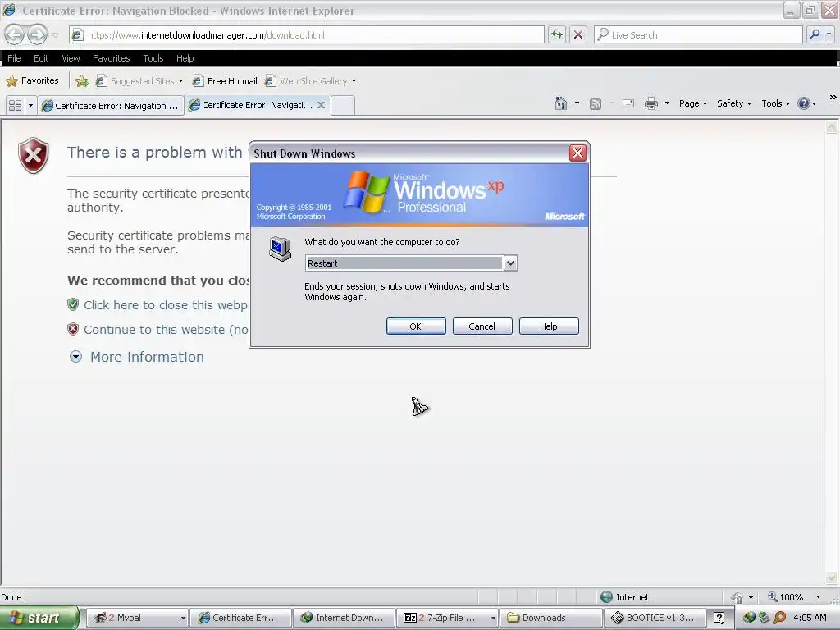Open the Favorites star button
The image size is (840, 630).
pyautogui.click(x=32, y=81)
